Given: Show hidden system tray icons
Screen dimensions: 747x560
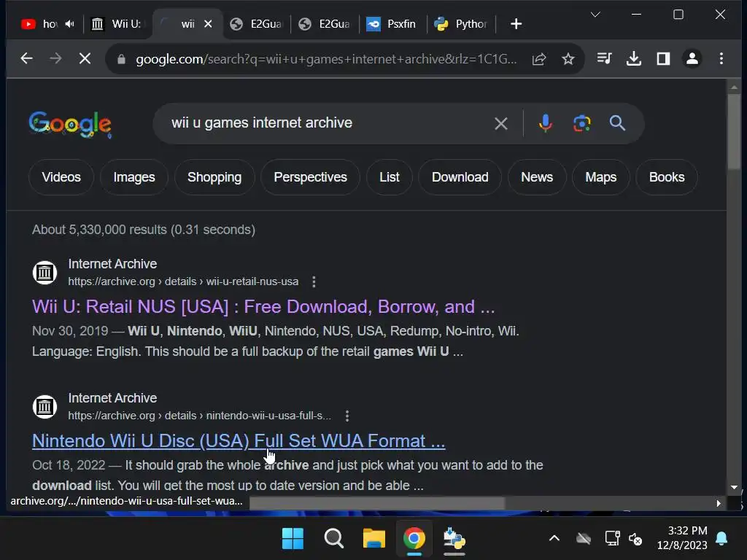Looking at the screenshot, I should (x=554, y=539).
